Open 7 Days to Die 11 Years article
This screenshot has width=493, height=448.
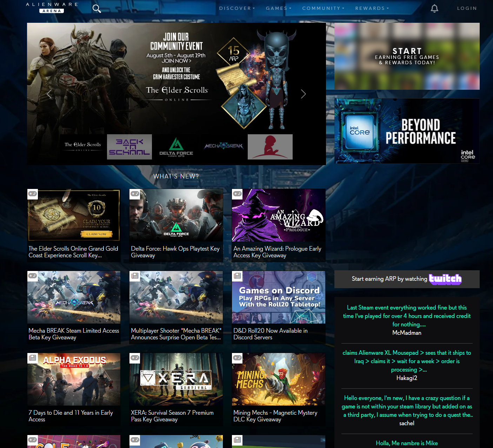[x=71, y=416]
